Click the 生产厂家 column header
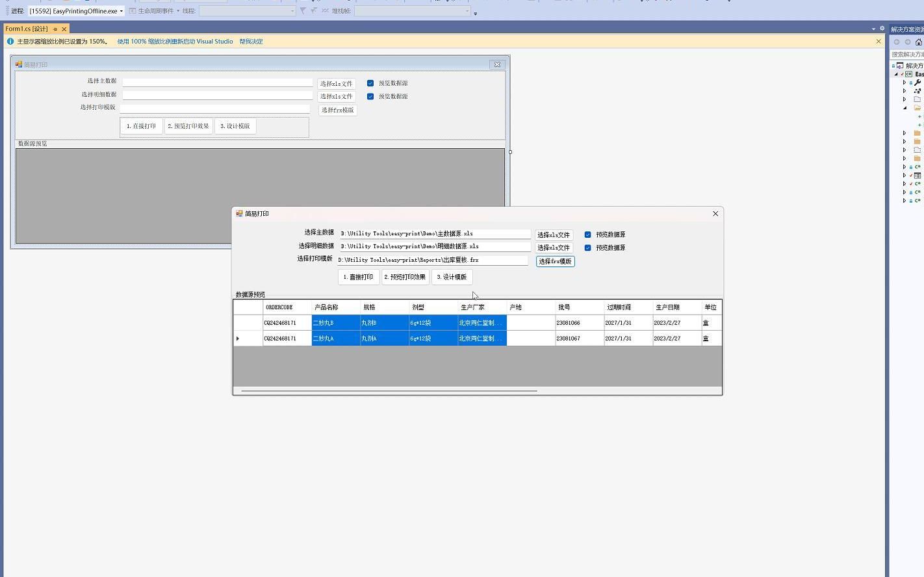 pos(482,307)
